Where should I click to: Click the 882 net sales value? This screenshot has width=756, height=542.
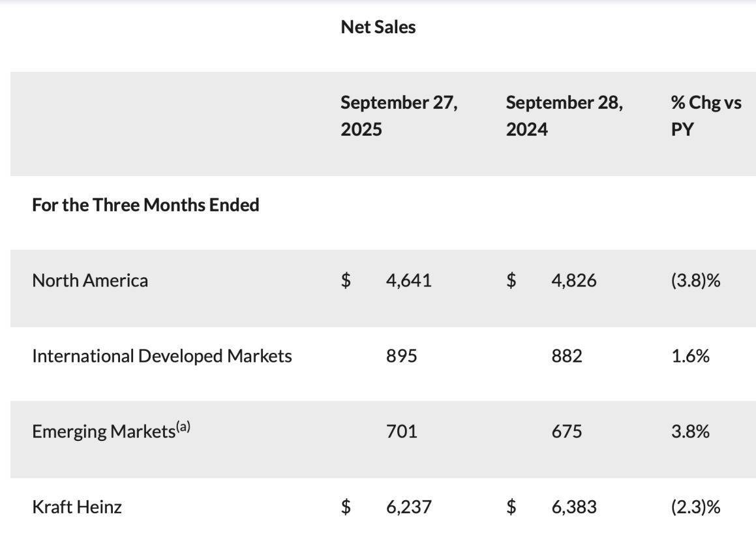pos(566,356)
